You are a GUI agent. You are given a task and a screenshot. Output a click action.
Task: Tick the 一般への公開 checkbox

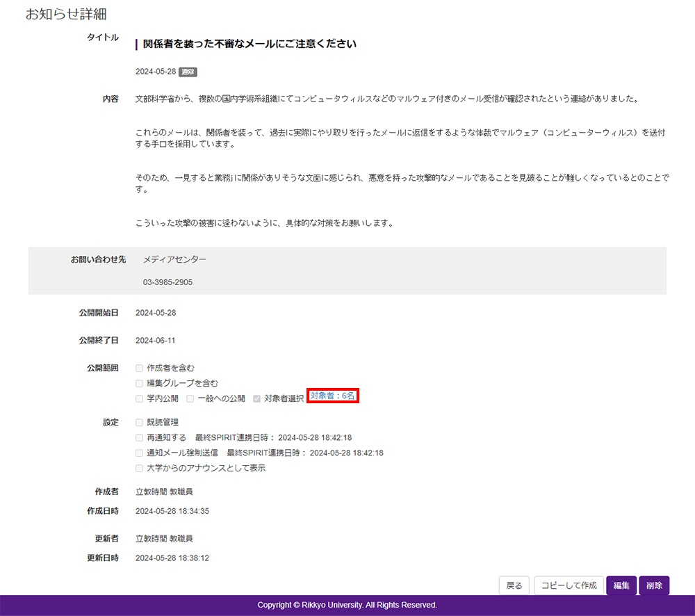[x=190, y=398]
